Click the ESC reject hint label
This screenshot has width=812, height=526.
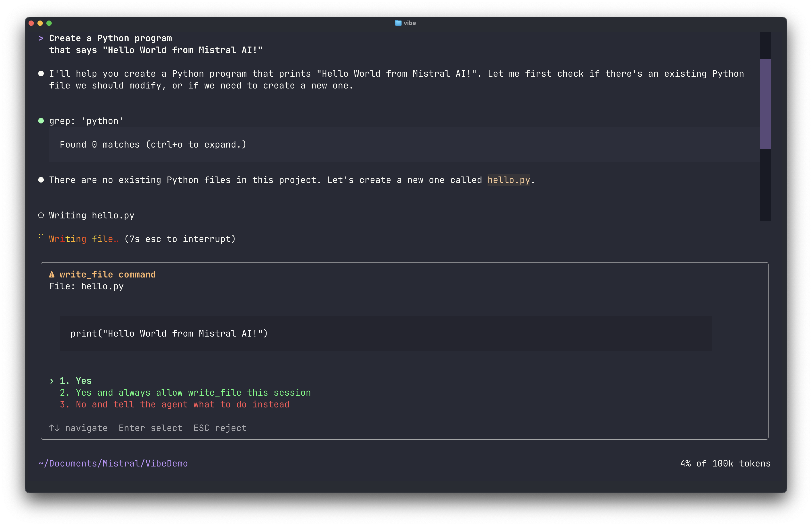pos(220,428)
